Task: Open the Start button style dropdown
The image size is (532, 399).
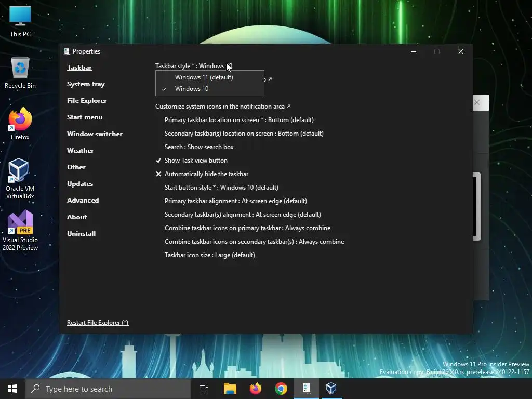Action: (221, 187)
